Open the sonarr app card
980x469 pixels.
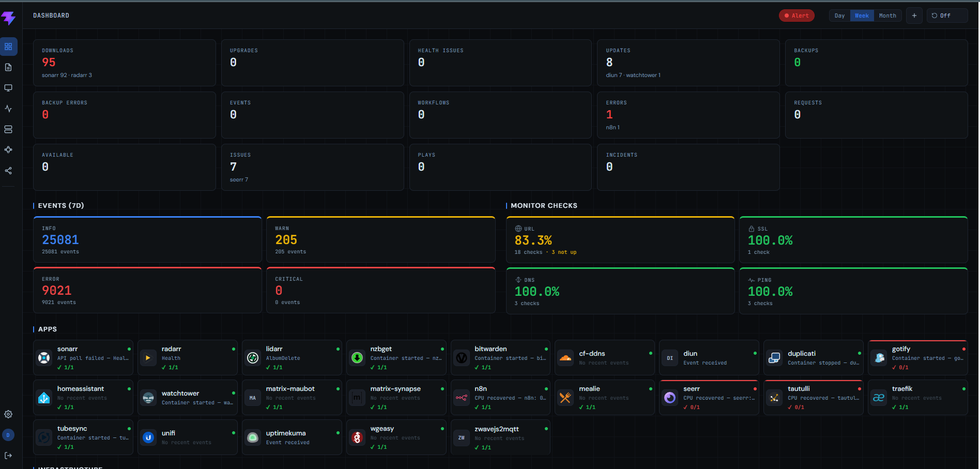(x=83, y=358)
